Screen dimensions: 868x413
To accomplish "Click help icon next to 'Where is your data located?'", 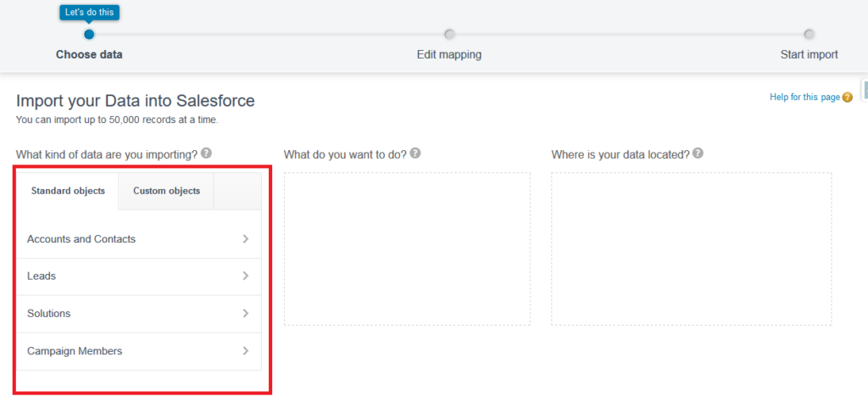I will tap(698, 153).
